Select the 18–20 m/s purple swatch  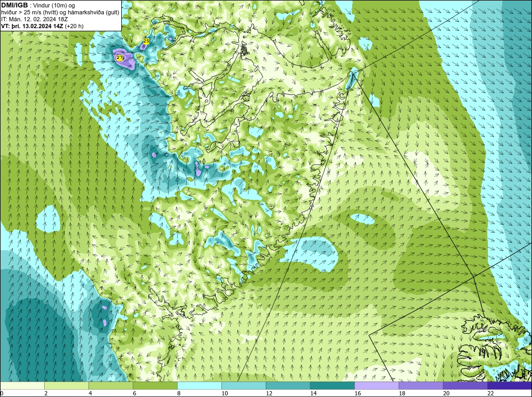tap(421, 386)
